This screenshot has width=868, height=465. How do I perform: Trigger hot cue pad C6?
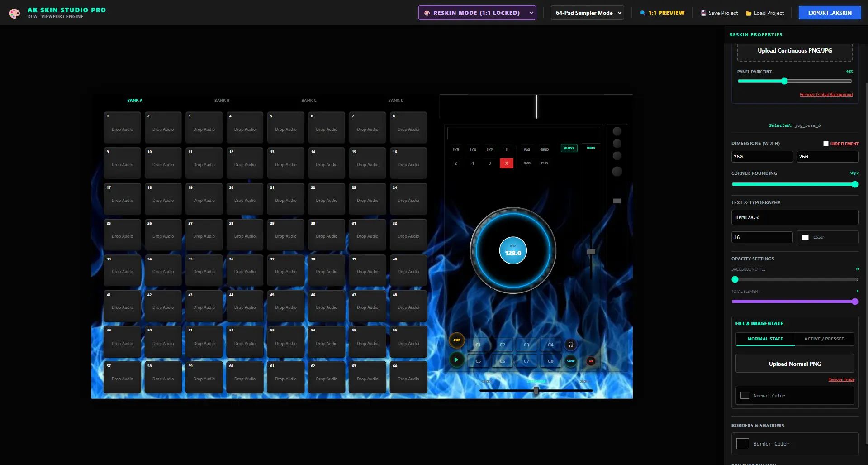point(502,361)
